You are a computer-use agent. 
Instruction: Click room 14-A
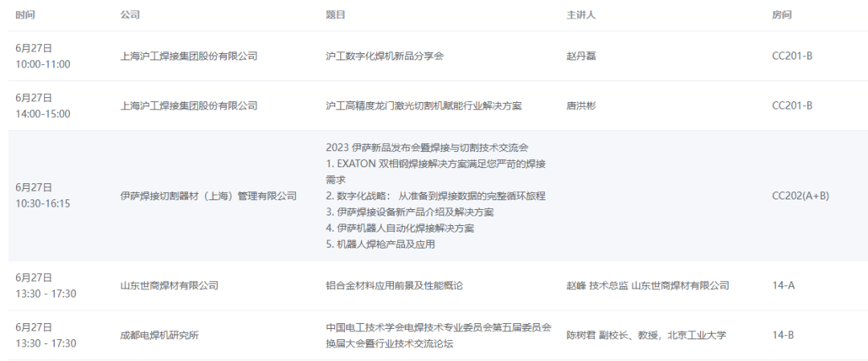point(783,285)
